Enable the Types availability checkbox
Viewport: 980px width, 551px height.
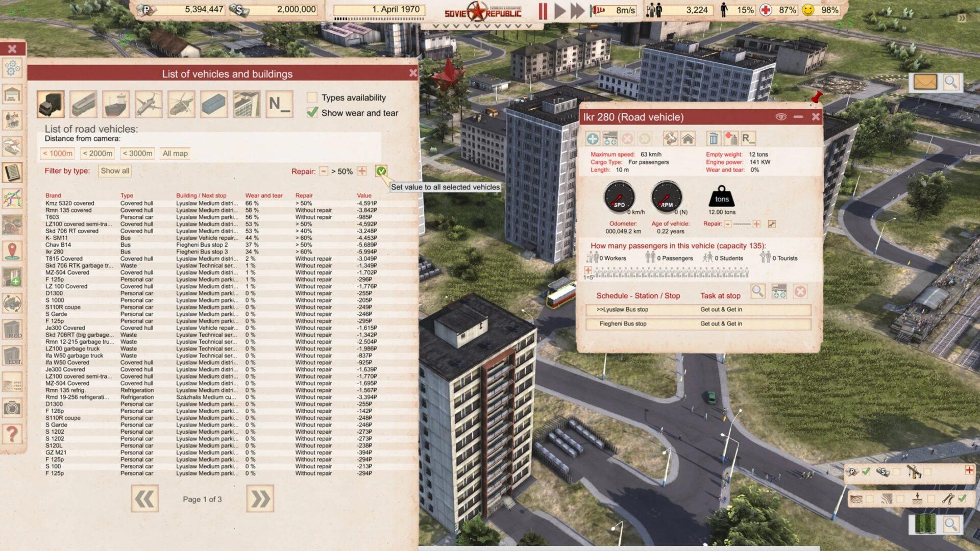pyautogui.click(x=312, y=97)
